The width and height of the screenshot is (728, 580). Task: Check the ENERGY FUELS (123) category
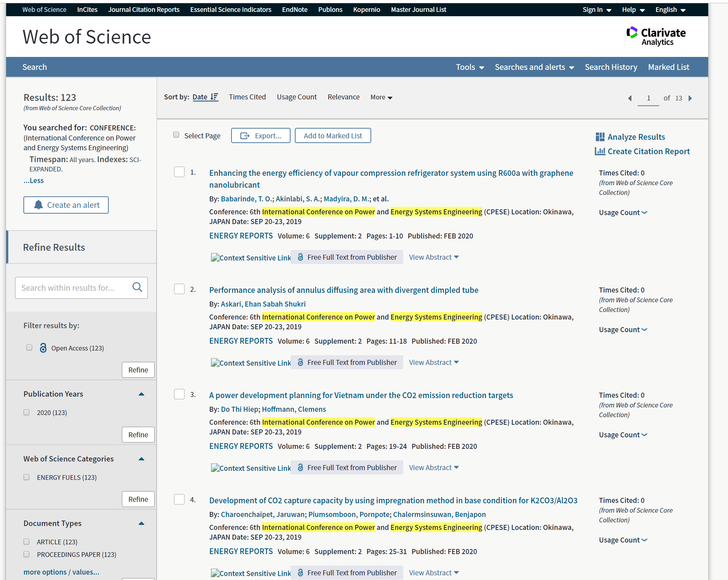pos(27,477)
